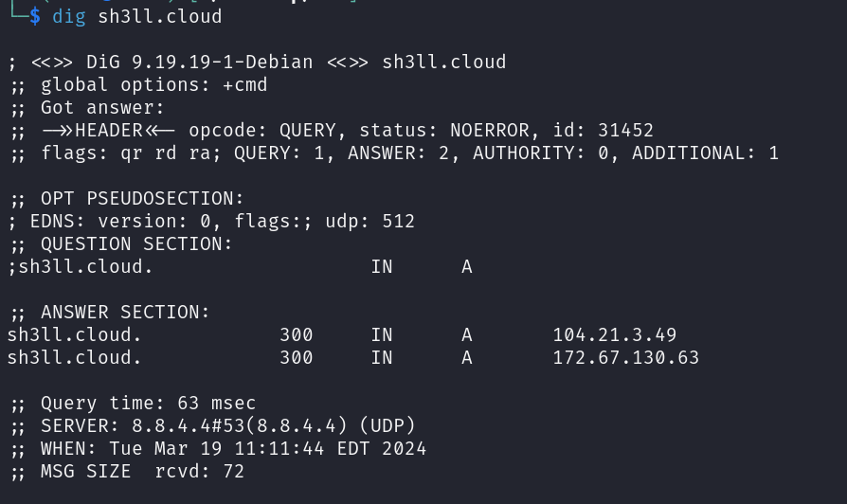This screenshot has height=504, width=847.
Task: Click the query id 31452
Action: (x=625, y=131)
